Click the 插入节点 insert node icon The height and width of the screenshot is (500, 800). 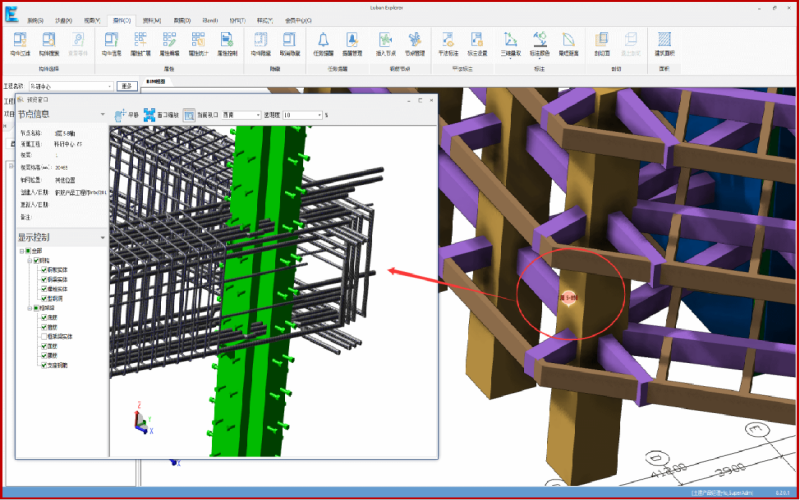(x=386, y=40)
